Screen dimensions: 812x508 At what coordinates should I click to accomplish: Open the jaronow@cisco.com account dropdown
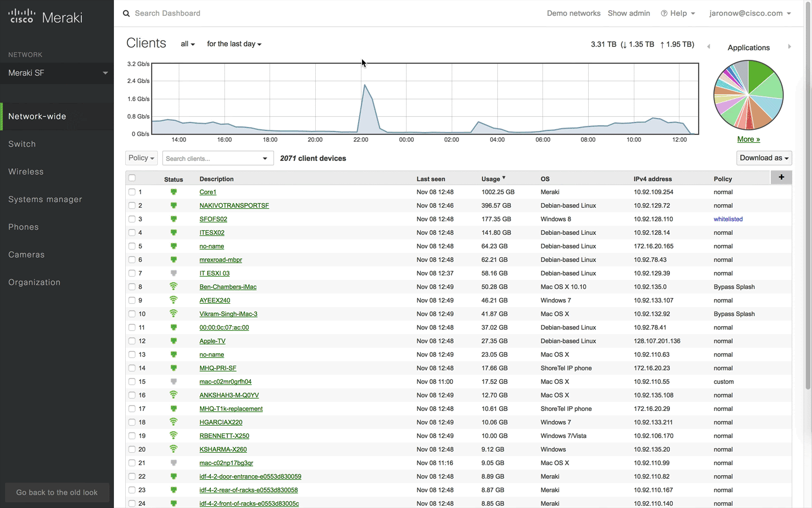click(750, 14)
